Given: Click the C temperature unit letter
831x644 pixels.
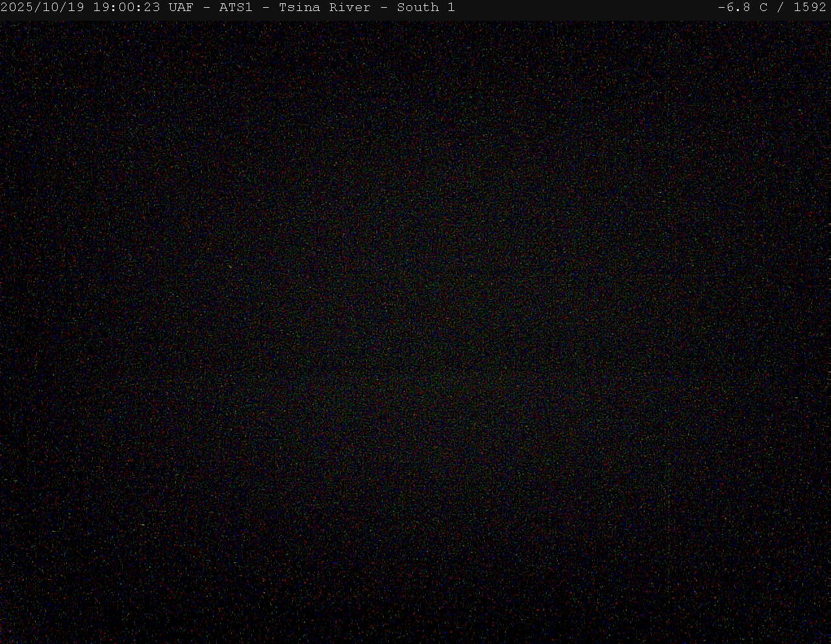Looking at the screenshot, I should (x=763, y=8).
